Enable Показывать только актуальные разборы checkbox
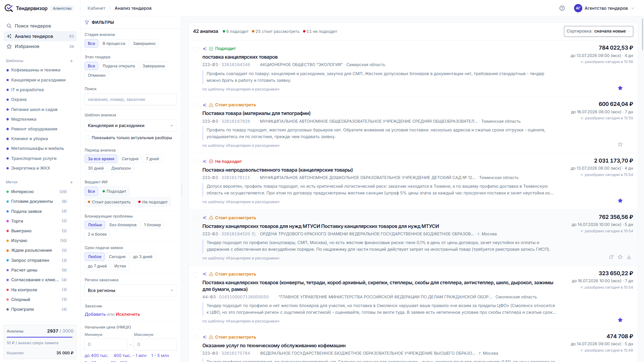Viewport: 644px width, 362px height. coord(87,138)
